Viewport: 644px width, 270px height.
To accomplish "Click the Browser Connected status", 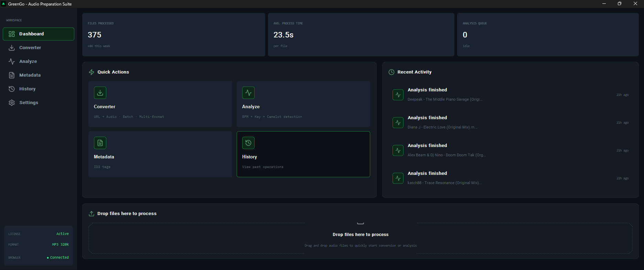I will click(x=58, y=258).
